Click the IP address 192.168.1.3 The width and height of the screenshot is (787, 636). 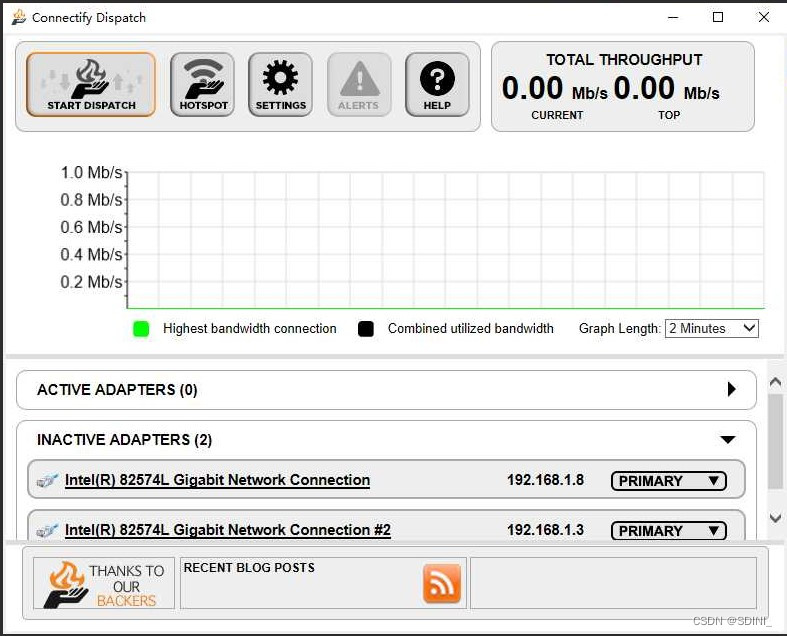pyautogui.click(x=546, y=530)
